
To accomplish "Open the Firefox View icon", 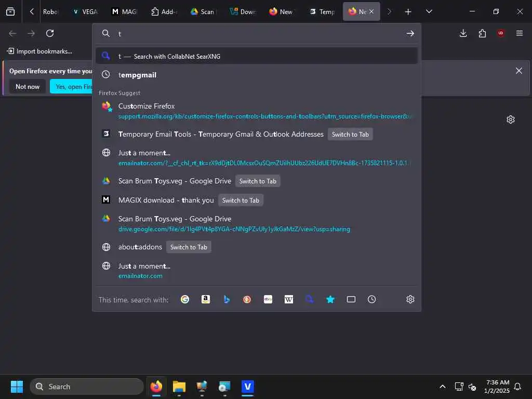I will [x=10, y=11].
